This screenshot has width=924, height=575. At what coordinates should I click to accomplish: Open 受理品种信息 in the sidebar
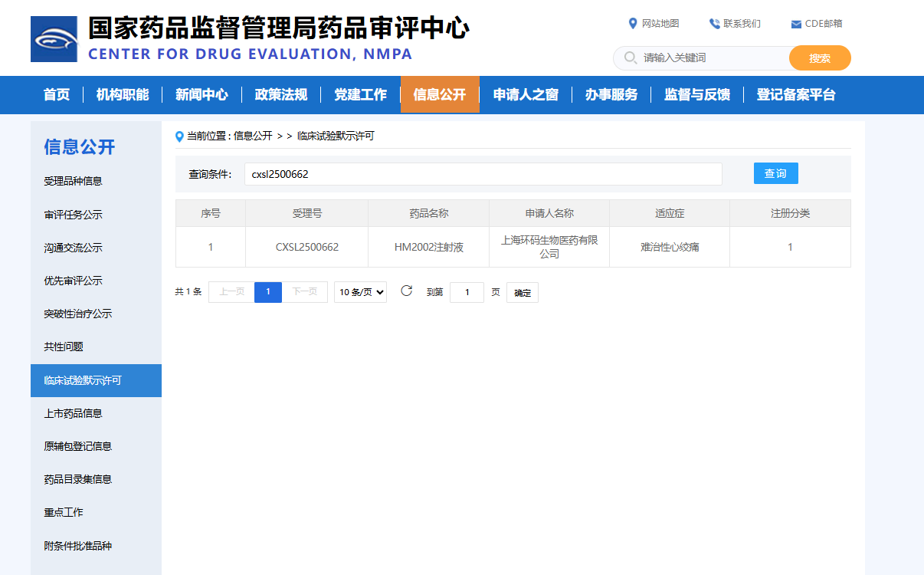click(x=74, y=182)
